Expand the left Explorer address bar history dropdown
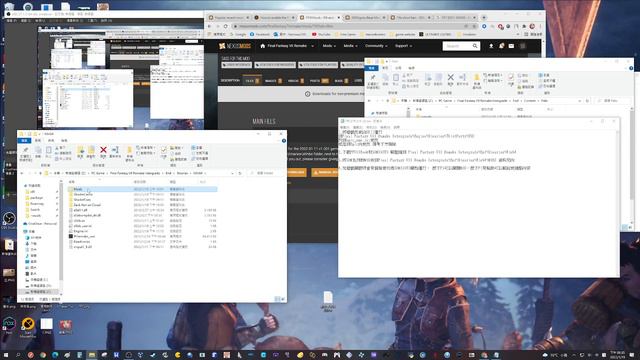The height and width of the screenshot is (360, 640). [232, 173]
